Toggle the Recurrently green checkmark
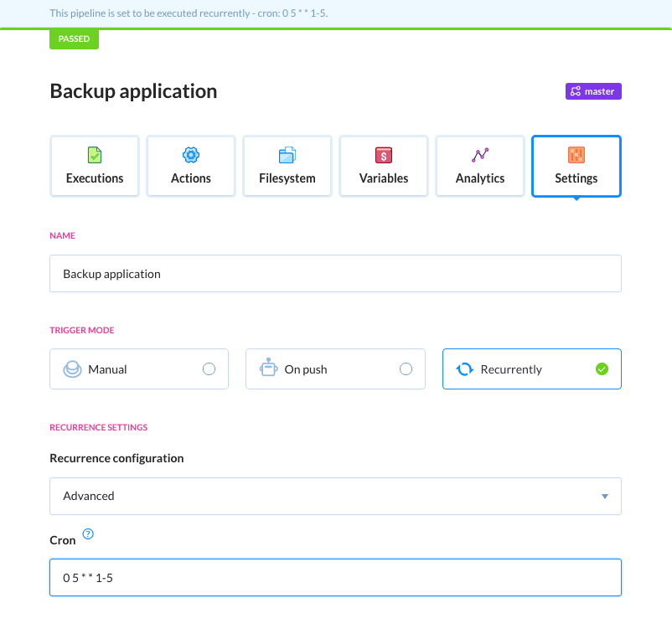Image resolution: width=672 pixels, height=634 pixels. [x=602, y=369]
